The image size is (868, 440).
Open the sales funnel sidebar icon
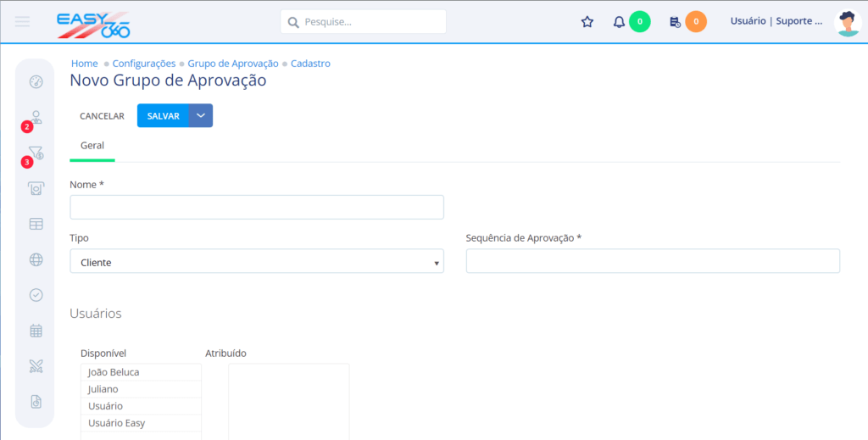[36, 153]
